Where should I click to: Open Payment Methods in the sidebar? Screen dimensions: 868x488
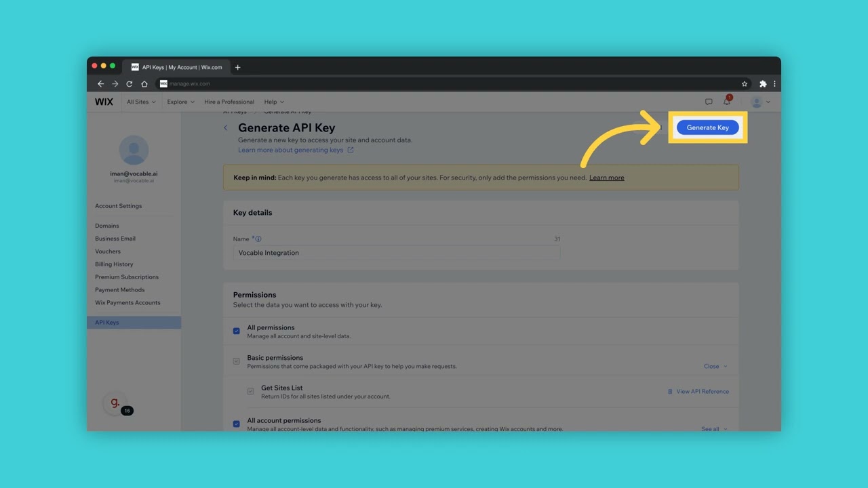click(119, 290)
